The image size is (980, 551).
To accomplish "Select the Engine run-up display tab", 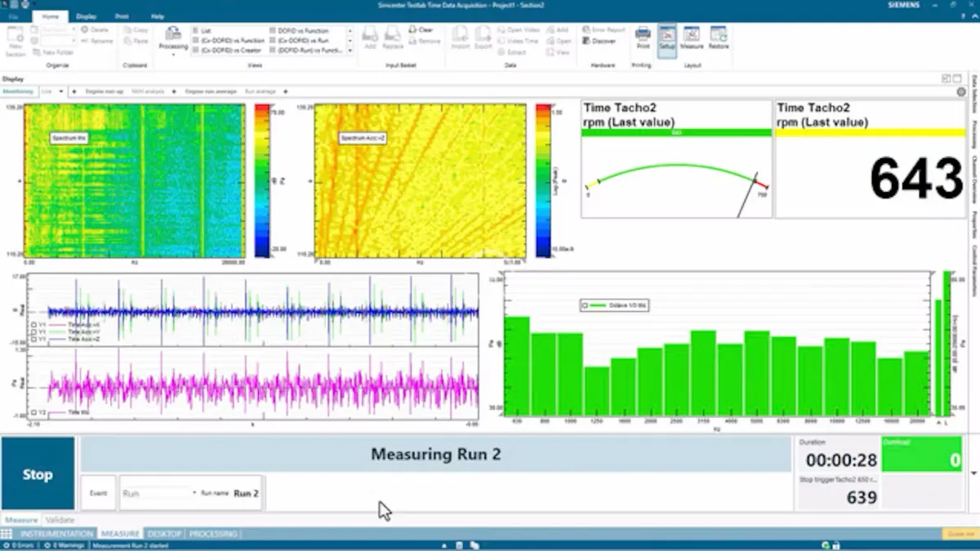I will 105,91.
